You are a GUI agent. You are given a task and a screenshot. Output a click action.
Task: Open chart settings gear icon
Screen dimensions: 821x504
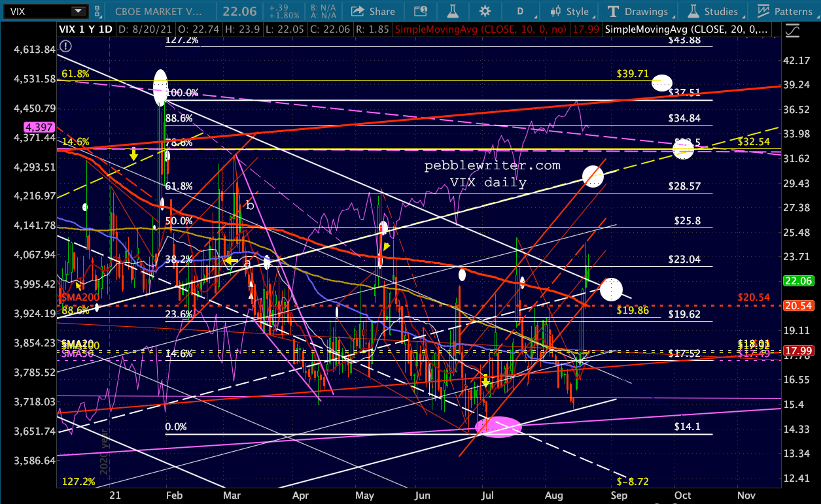tap(485, 11)
